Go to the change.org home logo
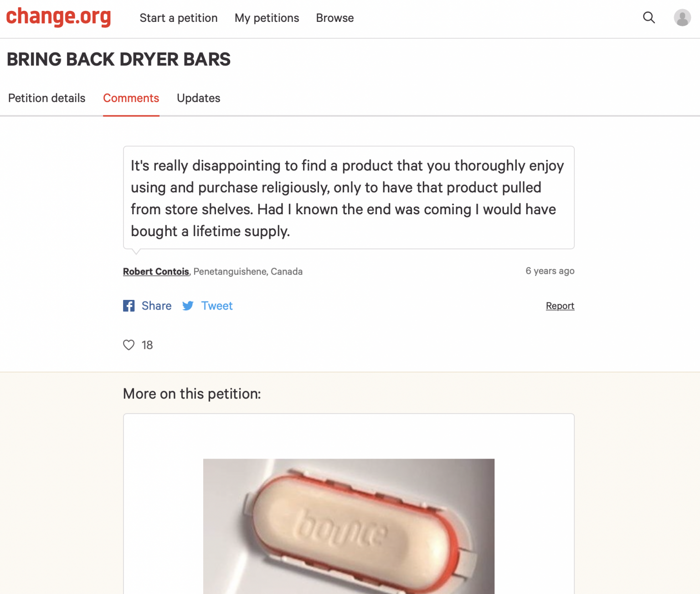700x594 pixels. point(58,17)
